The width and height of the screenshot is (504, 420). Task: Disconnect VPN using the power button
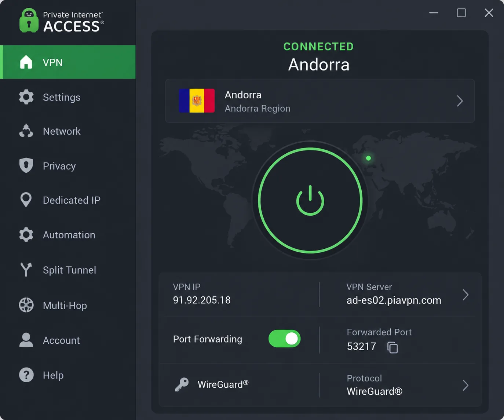310,200
